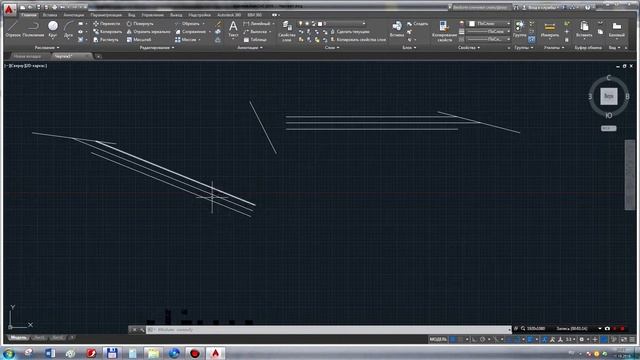The height and width of the screenshot is (360, 640).
Task: Click the command line input field
Action: 329,329
